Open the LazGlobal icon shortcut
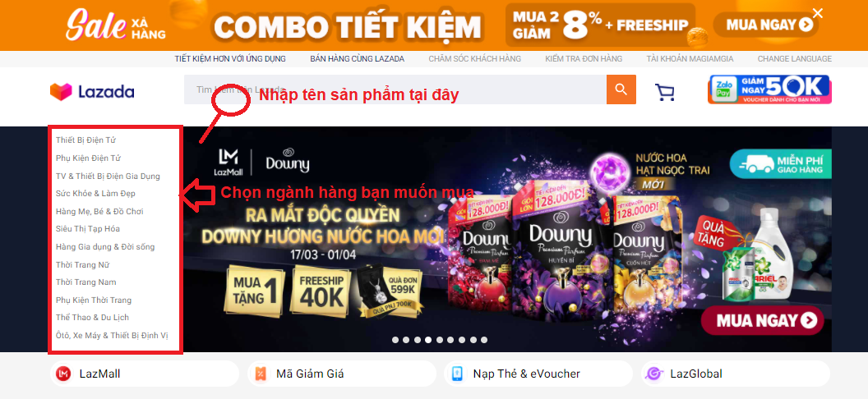 point(653,374)
